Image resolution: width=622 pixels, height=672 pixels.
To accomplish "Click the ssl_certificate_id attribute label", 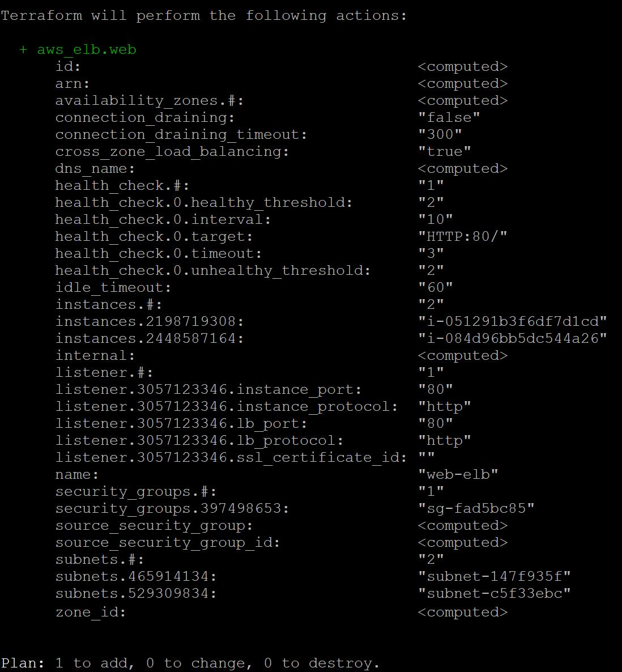I will (231, 457).
